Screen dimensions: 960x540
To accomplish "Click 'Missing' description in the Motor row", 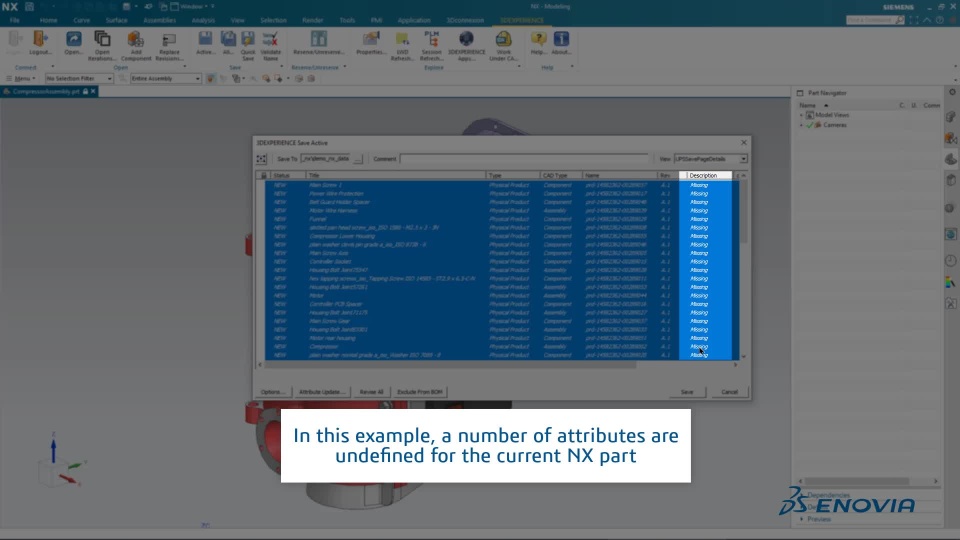I will click(699, 296).
